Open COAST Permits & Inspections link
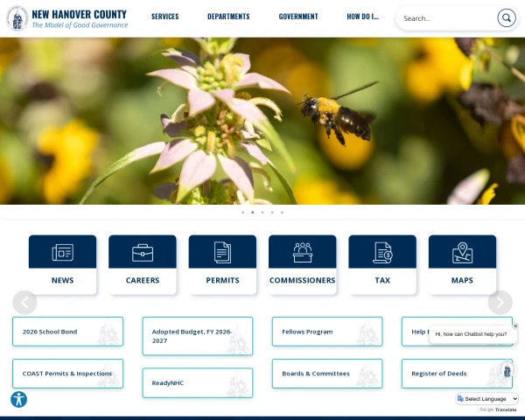This screenshot has height=420, width=525. coord(68,374)
